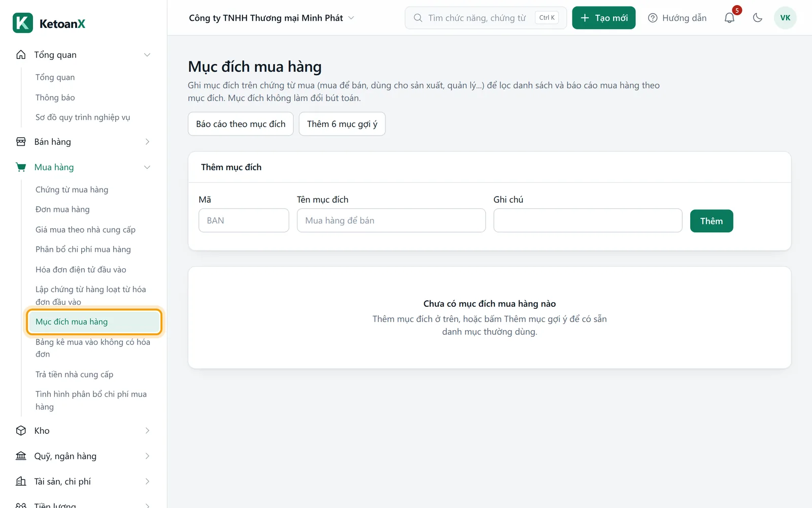Viewport: 812px width, 508px height.
Task: Collapse the Tổng quan section chevron
Action: [147, 55]
